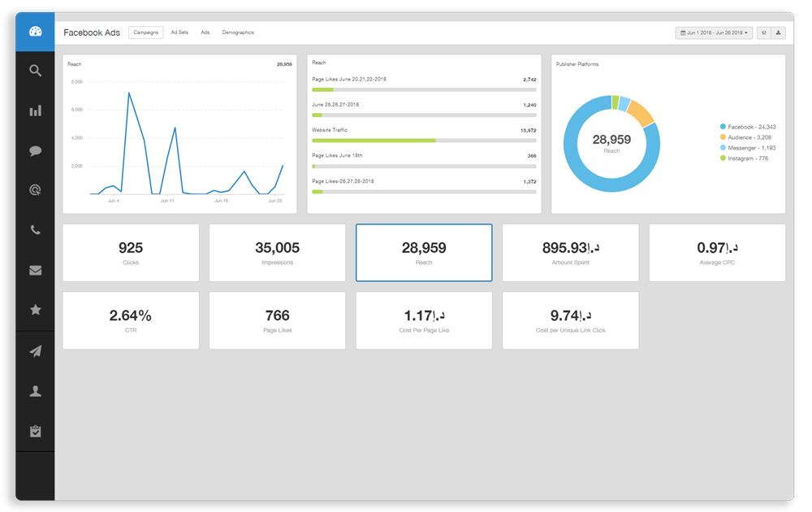The image size is (812, 512).
Task: Click the download export icon button
Action: click(x=778, y=33)
